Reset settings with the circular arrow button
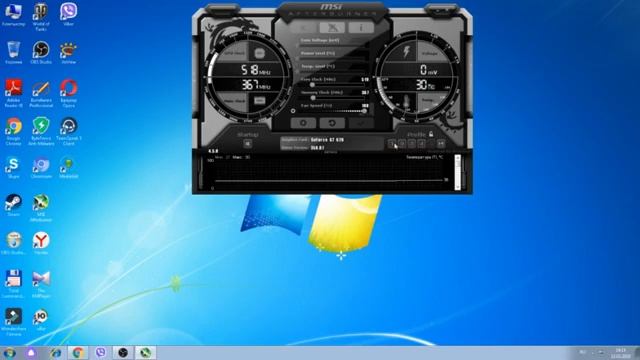Viewport: 640px width, 360px height. (332, 123)
